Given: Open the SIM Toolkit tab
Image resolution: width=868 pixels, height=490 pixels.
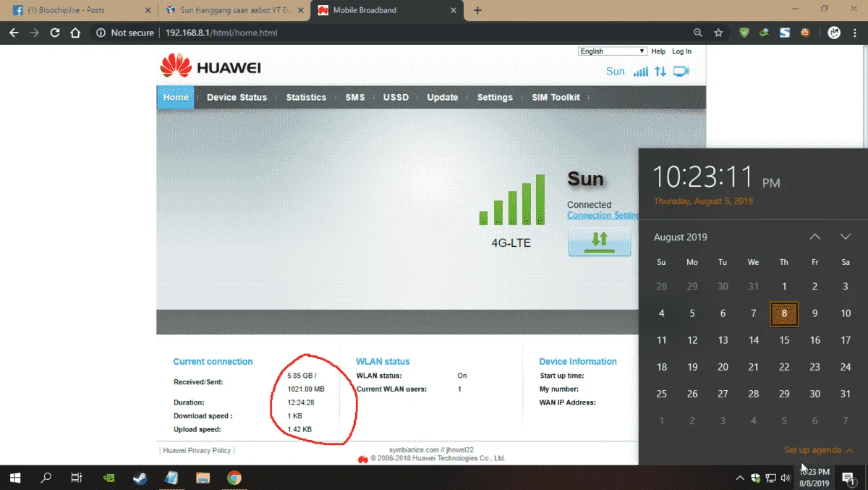Looking at the screenshot, I should tap(556, 97).
